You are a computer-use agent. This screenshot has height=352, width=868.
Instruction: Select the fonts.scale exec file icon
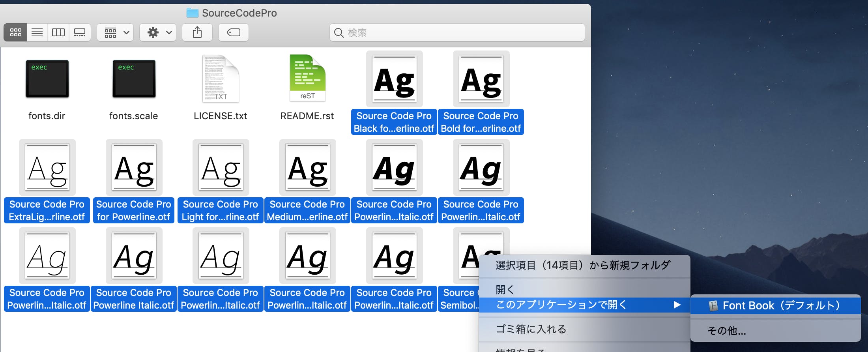134,79
